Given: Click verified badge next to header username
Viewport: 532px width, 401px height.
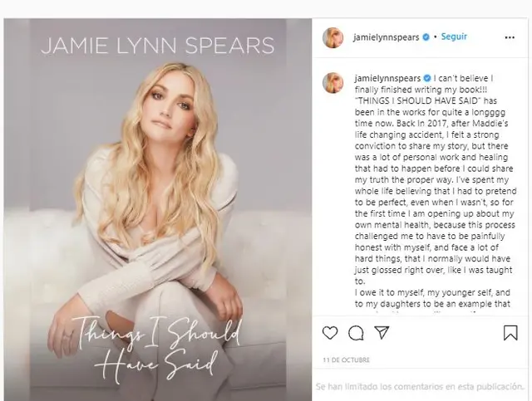Looking at the screenshot, I should click(426, 37).
